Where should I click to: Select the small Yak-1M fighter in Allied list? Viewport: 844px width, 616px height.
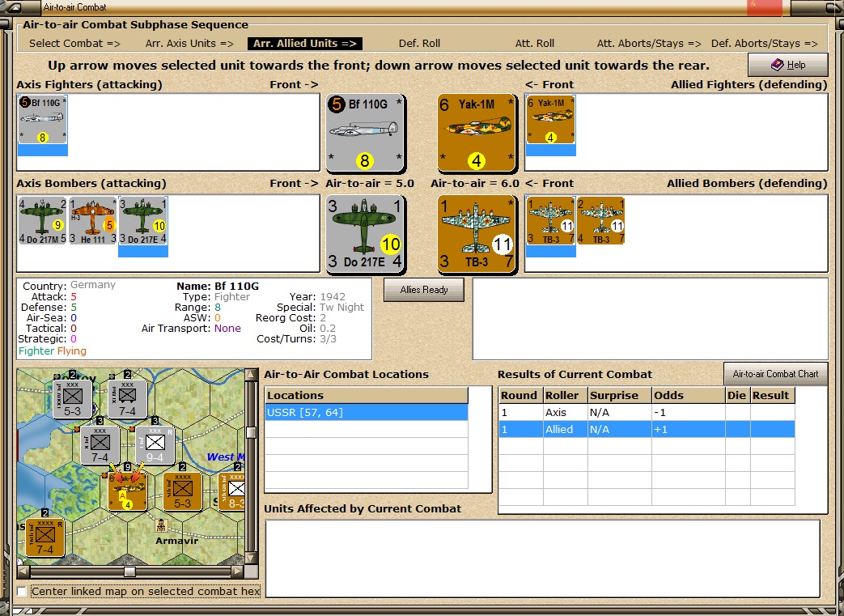click(x=550, y=120)
